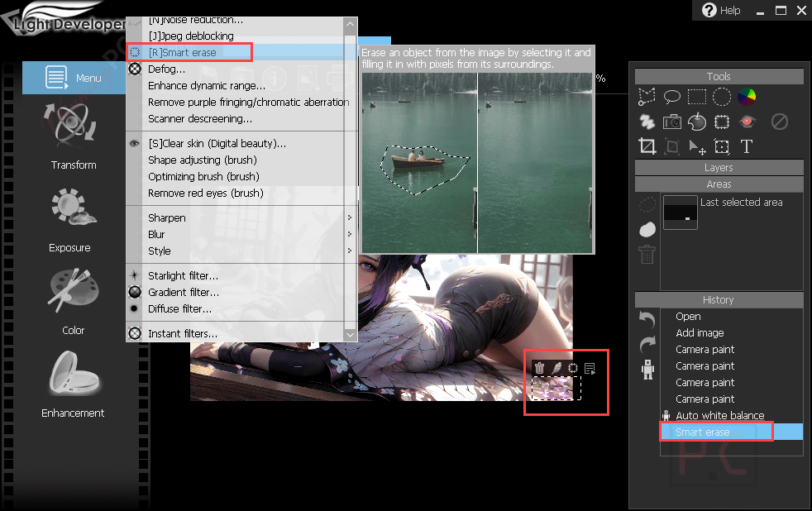Go to Auto white balance history step
The height and width of the screenshot is (511, 812).
click(x=732, y=416)
